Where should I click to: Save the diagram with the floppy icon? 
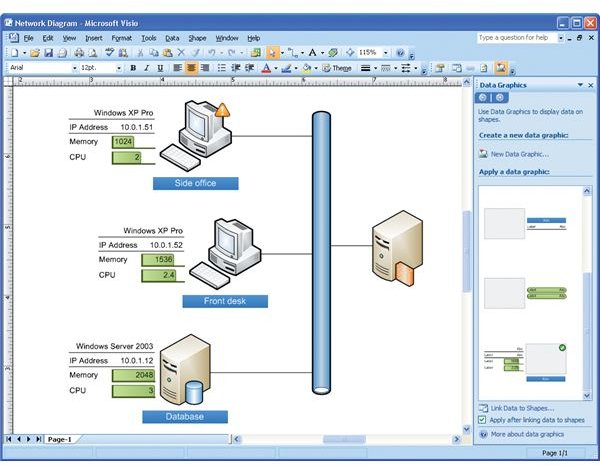click(x=49, y=53)
